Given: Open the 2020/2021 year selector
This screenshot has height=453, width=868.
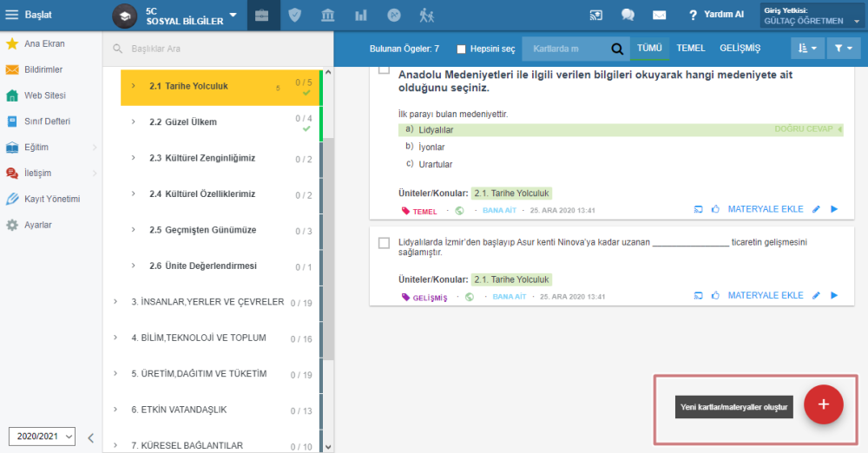Looking at the screenshot, I should pyautogui.click(x=42, y=437).
